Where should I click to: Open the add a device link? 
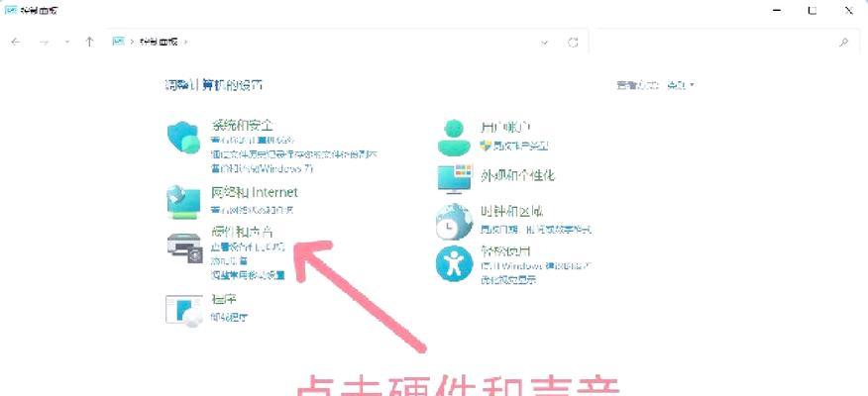[229, 260]
